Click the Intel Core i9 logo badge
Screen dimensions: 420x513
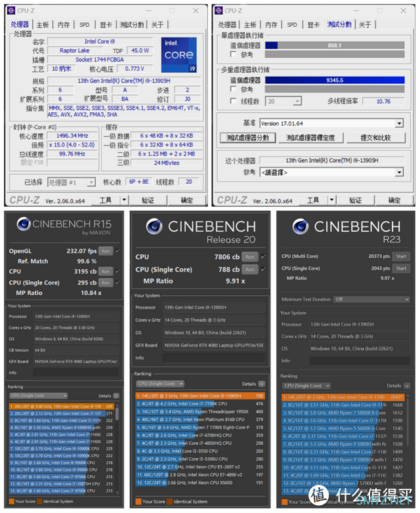(x=178, y=54)
